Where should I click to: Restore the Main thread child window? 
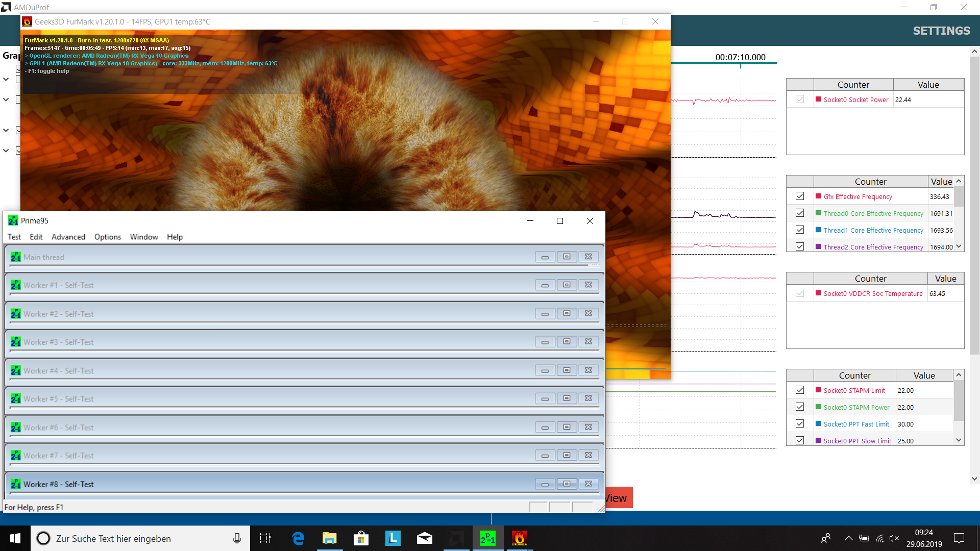pyautogui.click(x=567, y=257)
